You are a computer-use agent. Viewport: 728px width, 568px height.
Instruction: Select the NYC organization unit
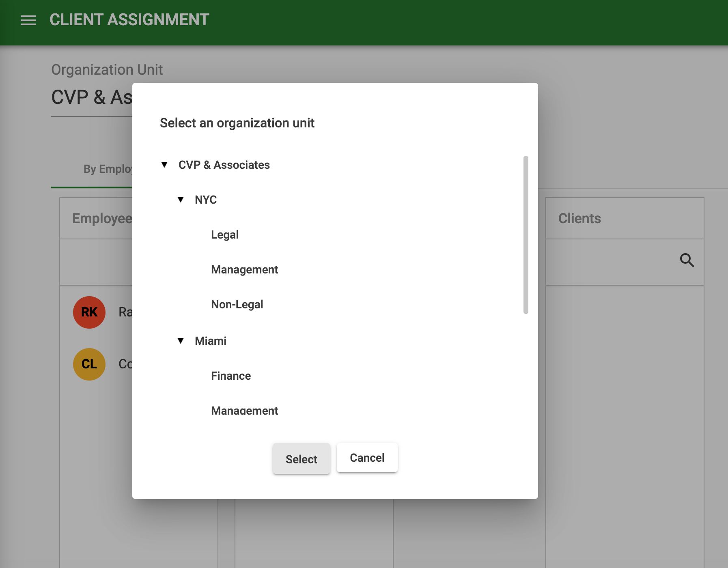(x=206, y=200)
